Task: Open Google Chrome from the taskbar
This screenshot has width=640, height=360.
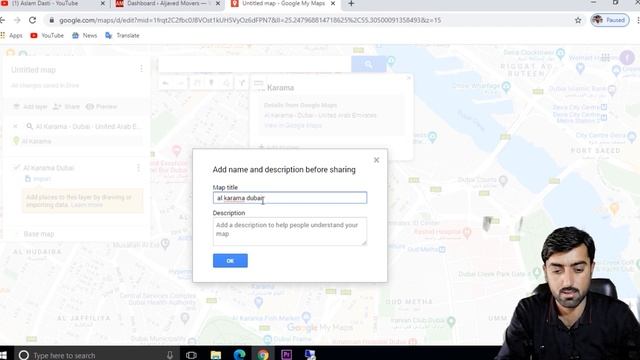Action: point(263,355)
